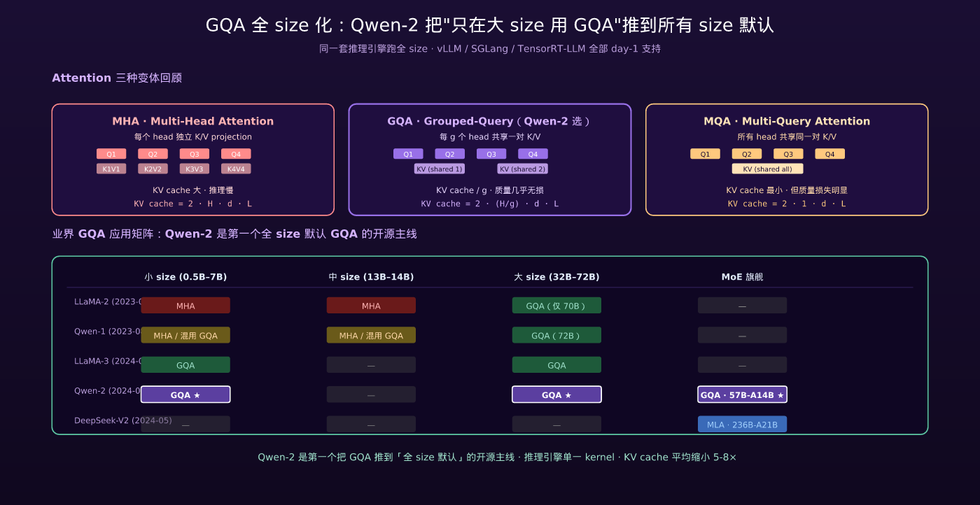Viewport: 980px width, 505px height.
Task: Select formula 'KV cache = 2 · 1 · d · L'
Action: 787,204
